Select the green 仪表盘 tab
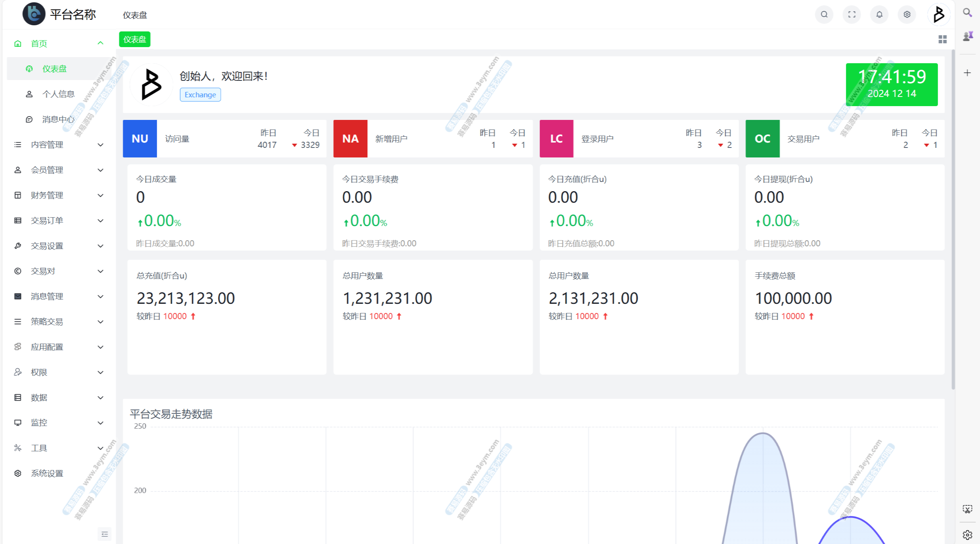The image size is (980, 544). tap(134, 39)
